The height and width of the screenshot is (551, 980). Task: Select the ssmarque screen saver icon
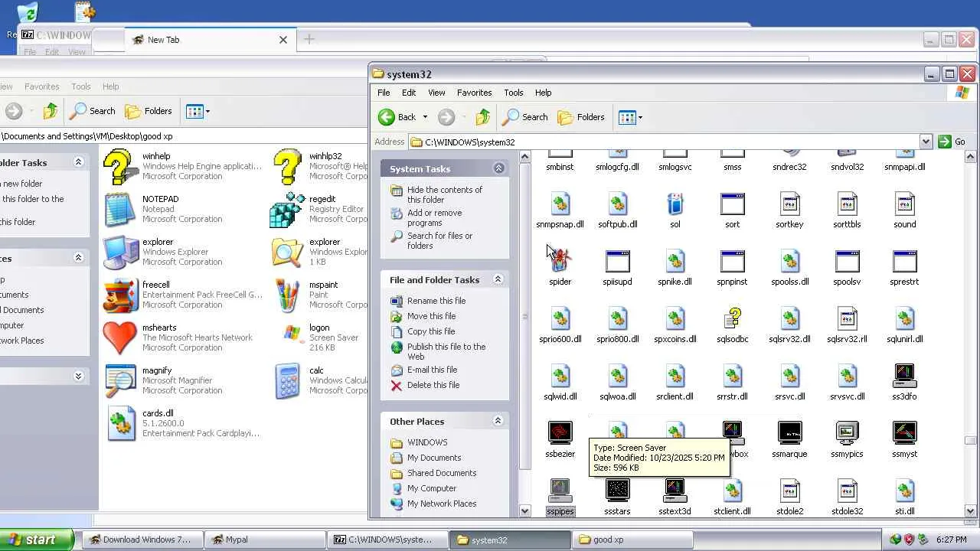(789, 433)
